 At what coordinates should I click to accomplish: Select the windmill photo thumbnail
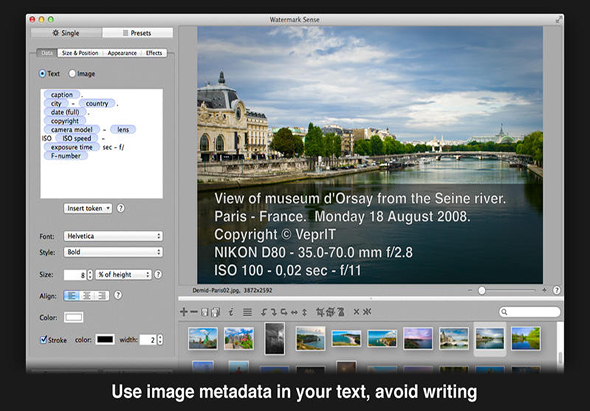[203, 338]
